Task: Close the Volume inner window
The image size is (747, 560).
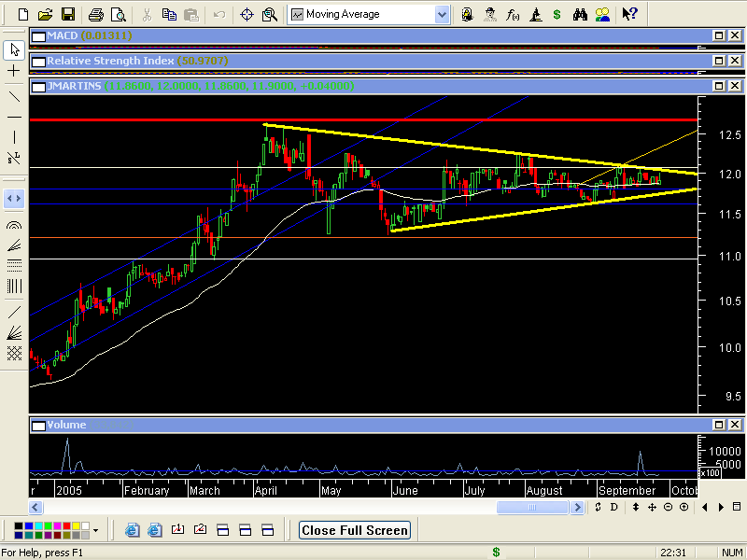Action: (x=735, y=426)
